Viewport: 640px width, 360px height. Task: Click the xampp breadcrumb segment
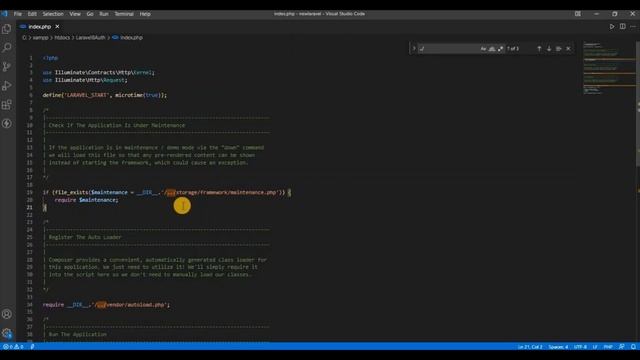pyautogui.click(x=40, y=38)
